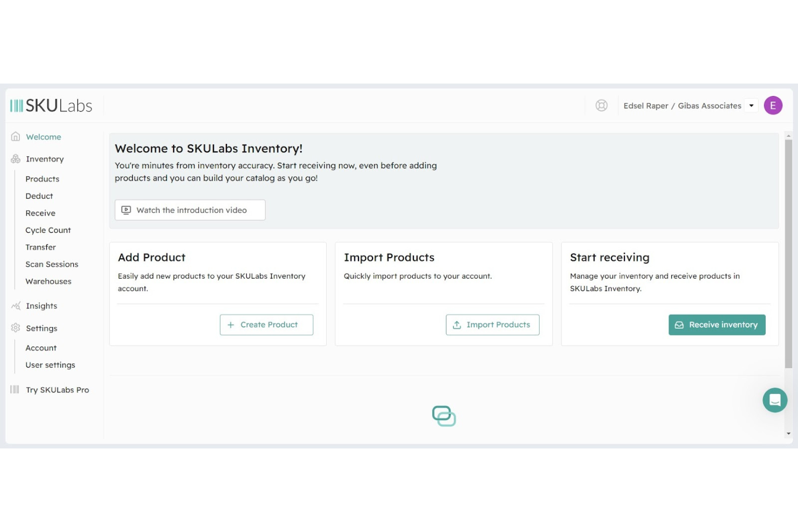The image size is (798, 532).
Task: Click the plus icon on Create Product
Action: (231, 325)
